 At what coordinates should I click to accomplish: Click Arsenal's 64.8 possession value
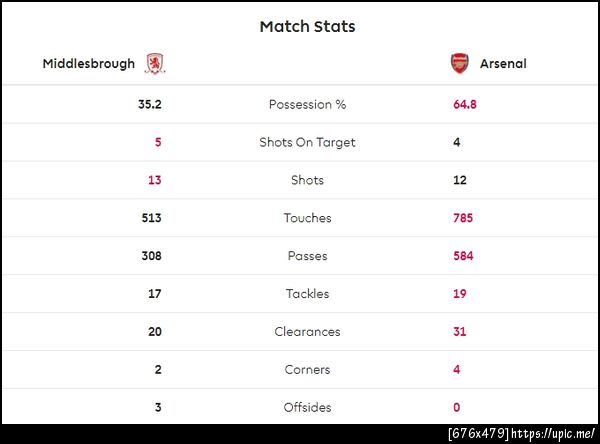pos(464,104)
